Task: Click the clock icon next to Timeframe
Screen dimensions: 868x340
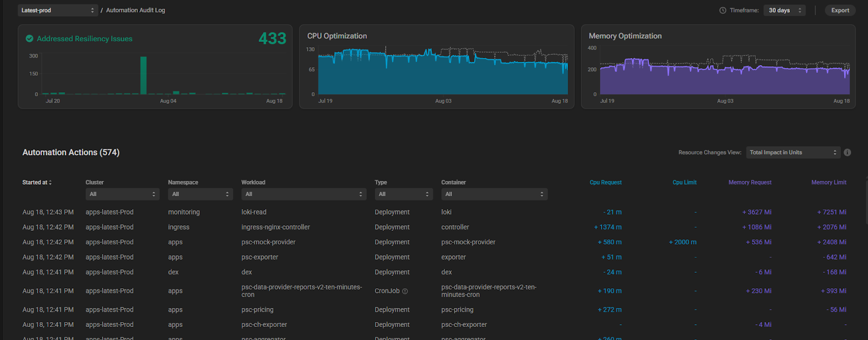Action: (723, 10)
